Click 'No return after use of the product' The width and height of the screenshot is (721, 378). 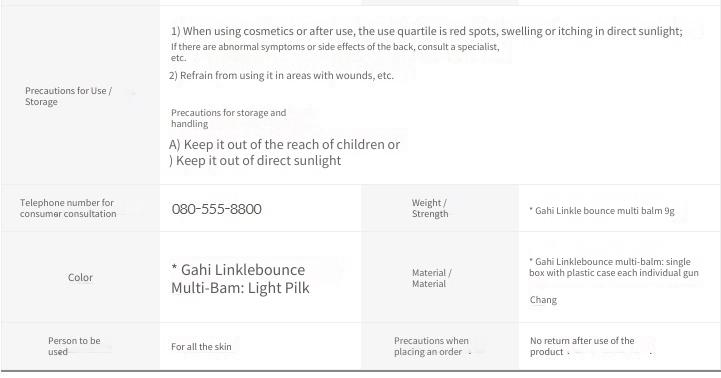click(x=582, y=346)
